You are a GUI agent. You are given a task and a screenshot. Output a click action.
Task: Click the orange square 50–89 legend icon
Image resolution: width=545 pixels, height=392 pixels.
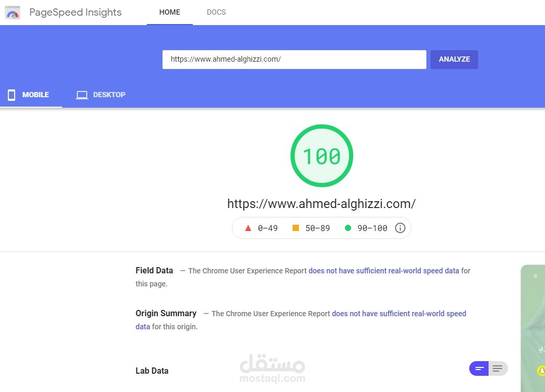[295, 228]
